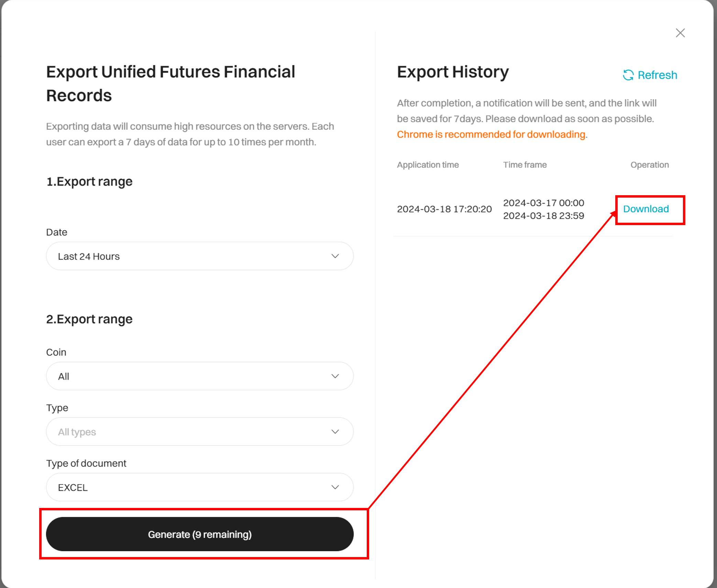Click the X to close the export dialog
The image size is (717, 588).
click(x=680, y=33)
